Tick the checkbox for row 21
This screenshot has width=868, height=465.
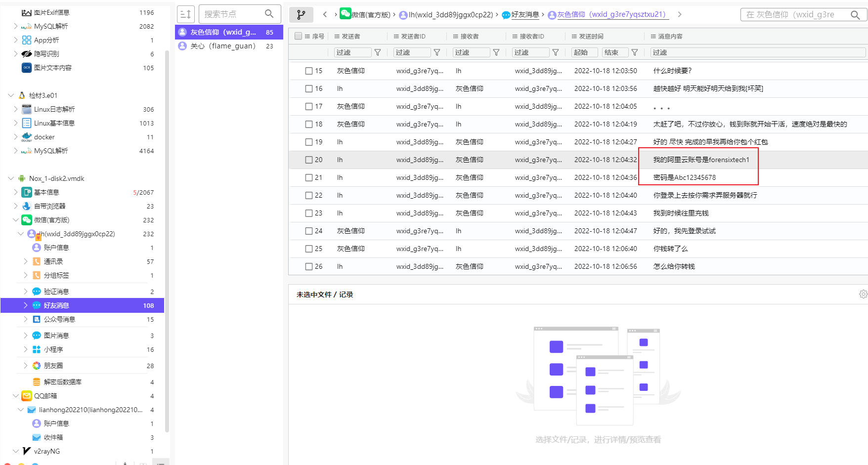click(309, 177)
